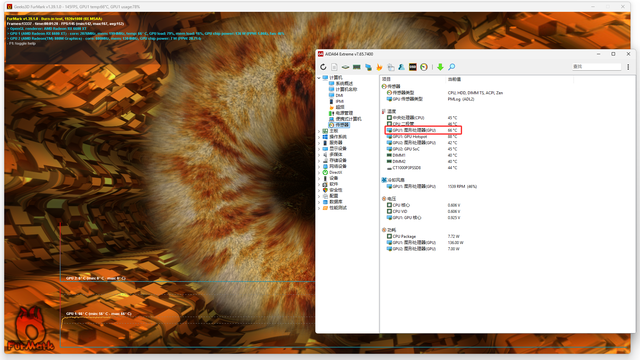Select 系统概述 in the tree

coord(344,83)
